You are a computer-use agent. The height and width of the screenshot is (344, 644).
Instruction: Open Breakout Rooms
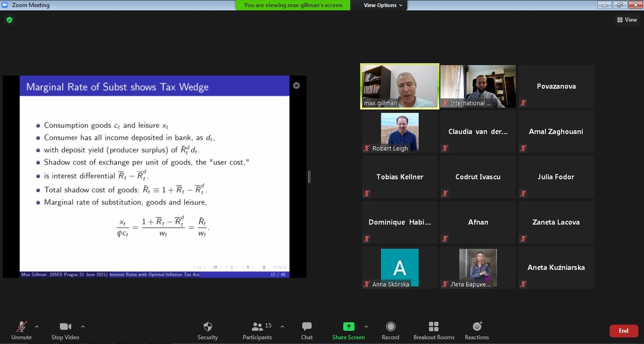click(434, 330)
